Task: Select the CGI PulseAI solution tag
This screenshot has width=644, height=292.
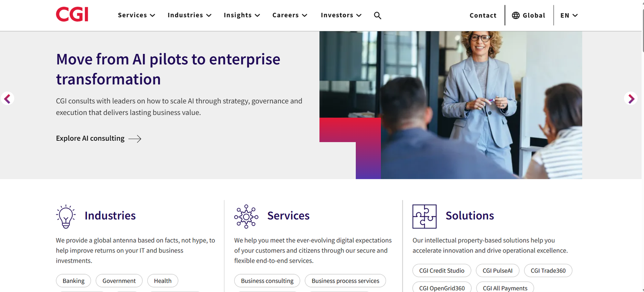Action: [497, 271]
